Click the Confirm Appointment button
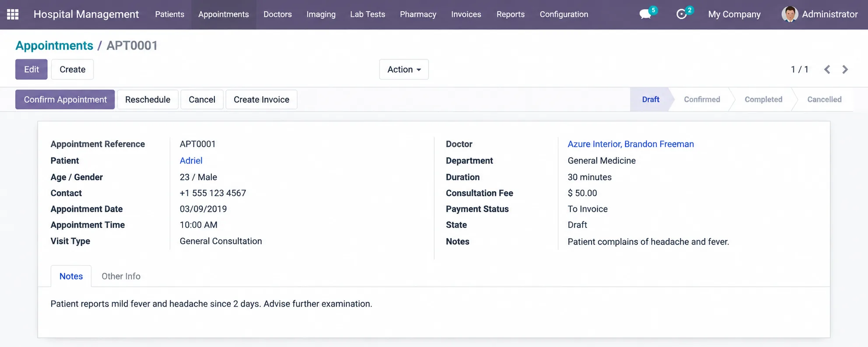The height and width of the screenshot is (347, 868). [65, 99]
